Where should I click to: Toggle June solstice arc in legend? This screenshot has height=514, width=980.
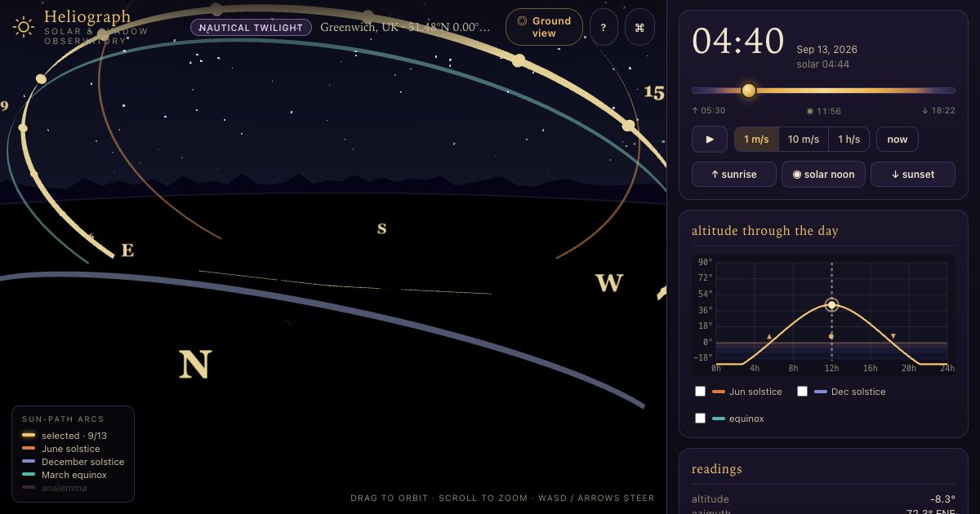coord(61,449)
